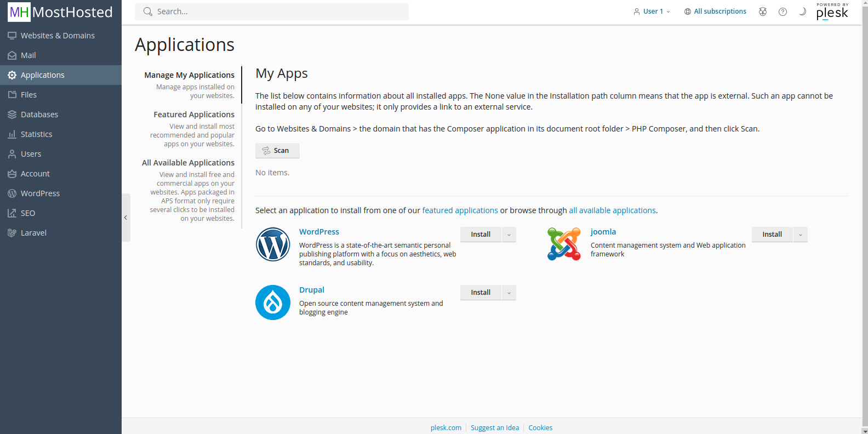
Task: Go to Mail in the sidebar
Action: 61,55
